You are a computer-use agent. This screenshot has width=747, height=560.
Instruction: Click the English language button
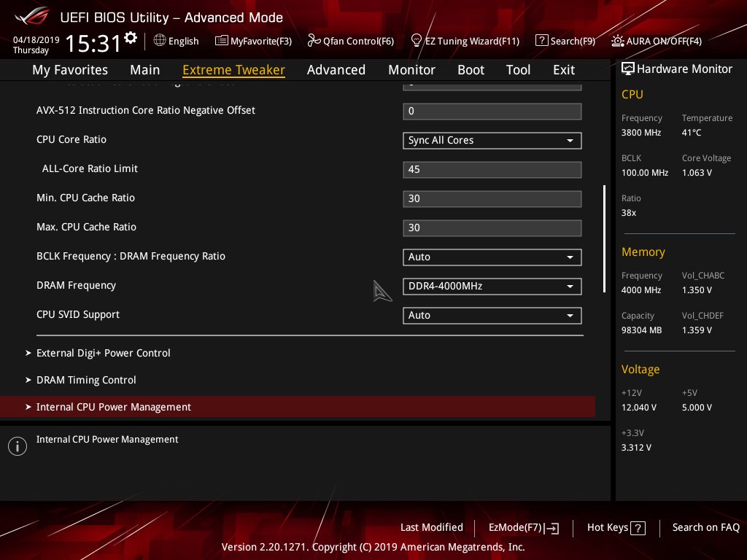click(x=177, y=41)
